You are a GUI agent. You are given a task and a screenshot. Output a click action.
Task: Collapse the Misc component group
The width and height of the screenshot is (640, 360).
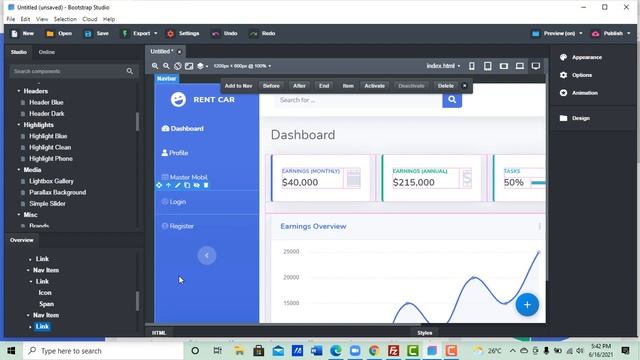coord(19,215)
